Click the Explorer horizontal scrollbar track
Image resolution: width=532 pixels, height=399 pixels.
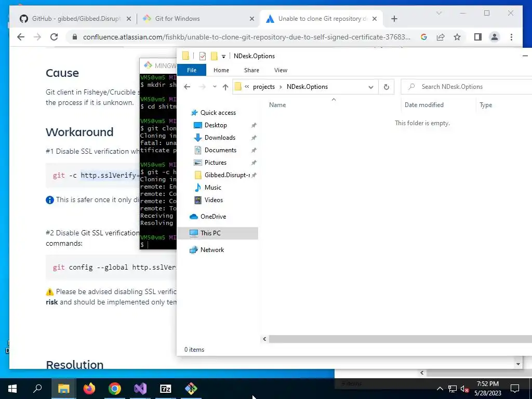tap(401, 339)
